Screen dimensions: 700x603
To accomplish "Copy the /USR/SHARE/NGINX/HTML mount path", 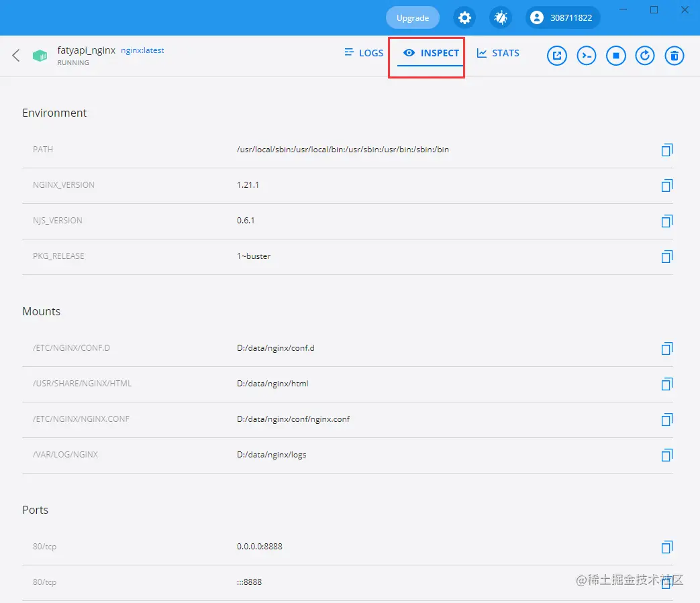I will pos(667,384).
